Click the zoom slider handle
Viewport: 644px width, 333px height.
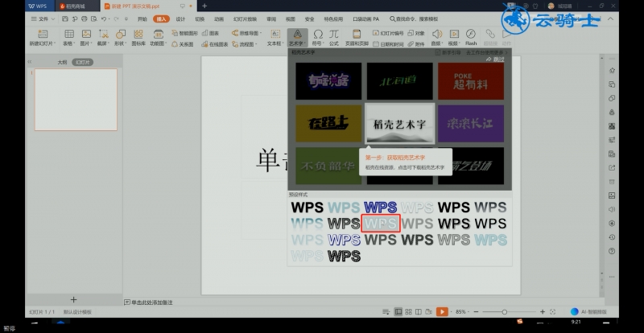[505, 312]
